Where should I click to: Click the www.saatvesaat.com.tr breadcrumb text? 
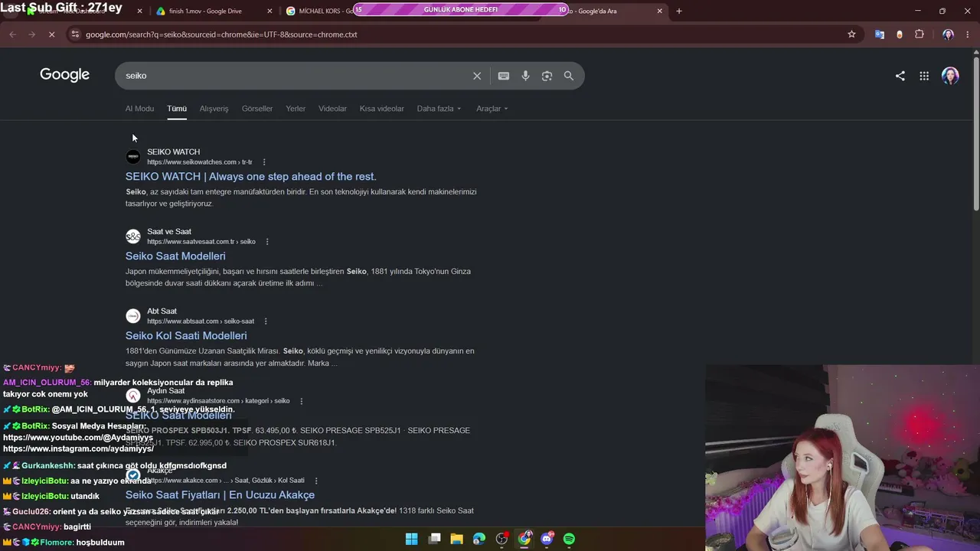(x=201, y=242)
